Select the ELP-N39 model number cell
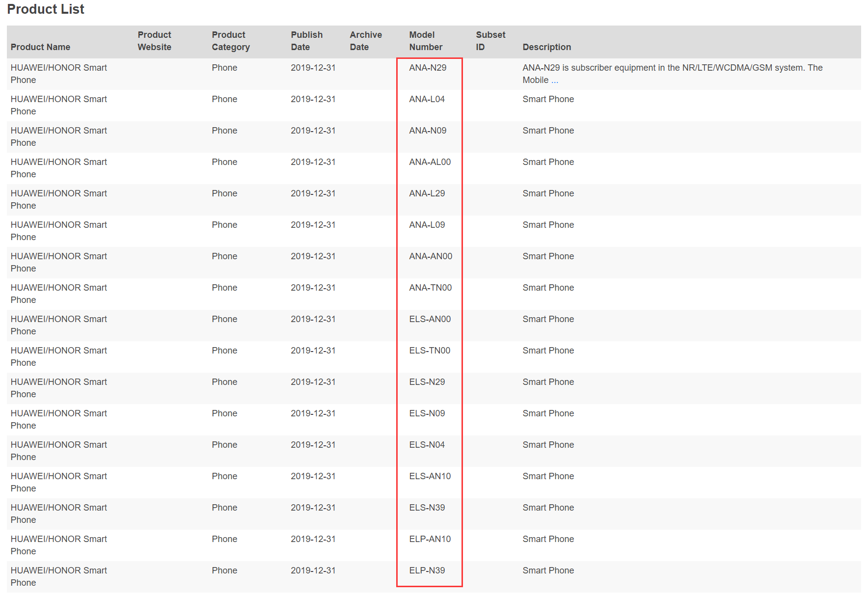The height and width of the screenshot is (598, 868). pyautogui.click(x=427, y=571)
